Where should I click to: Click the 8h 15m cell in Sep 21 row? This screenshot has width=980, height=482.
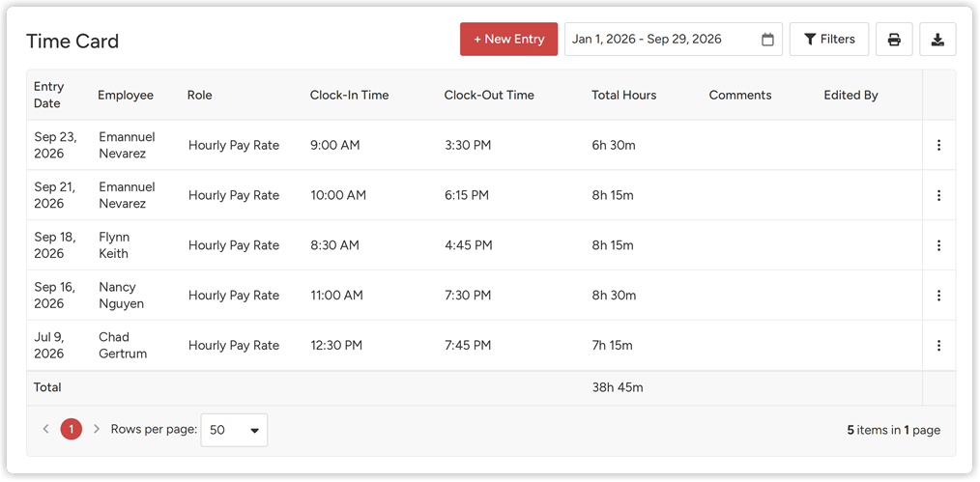coord(613,195)
